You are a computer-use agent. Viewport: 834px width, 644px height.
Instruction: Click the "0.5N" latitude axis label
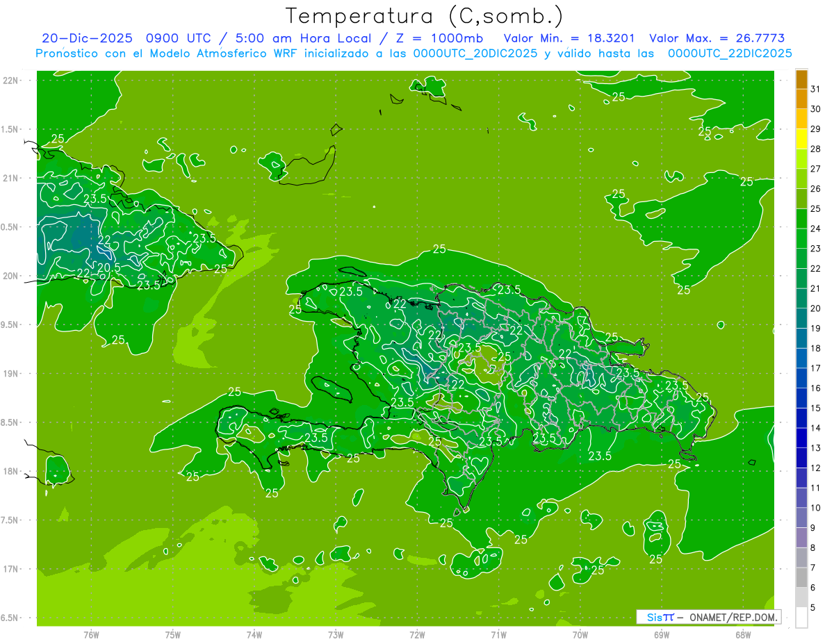10,227
